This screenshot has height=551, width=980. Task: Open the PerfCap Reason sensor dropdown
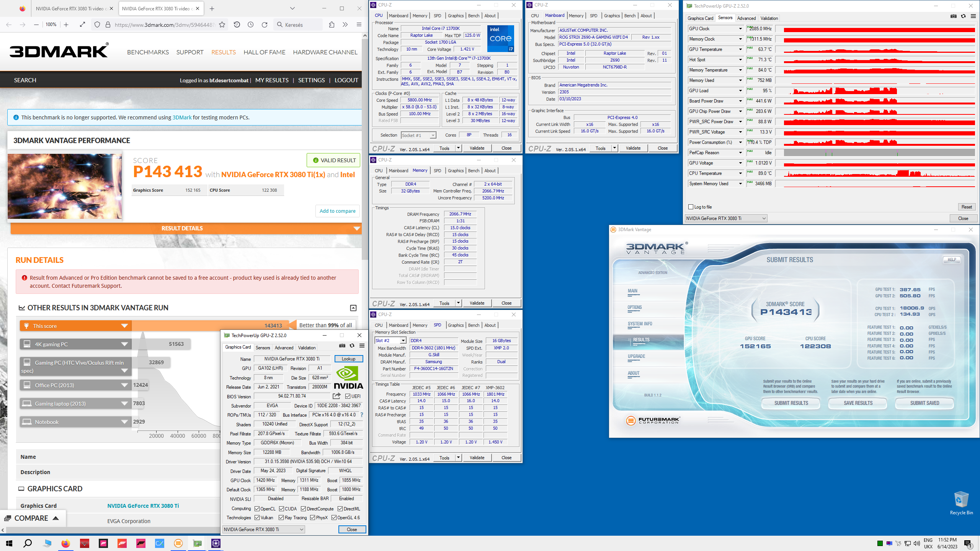point(740,153)
